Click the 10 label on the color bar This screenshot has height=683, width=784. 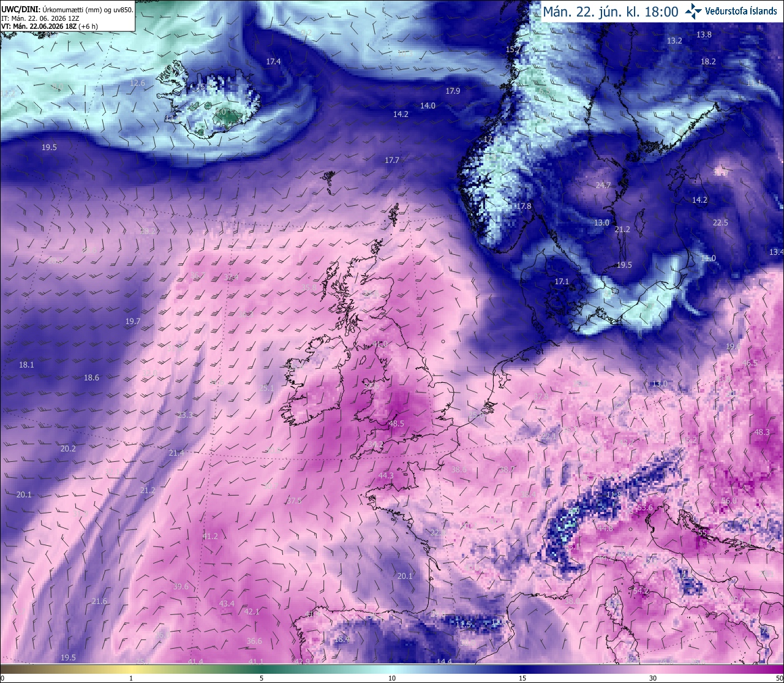pos(392,678)
